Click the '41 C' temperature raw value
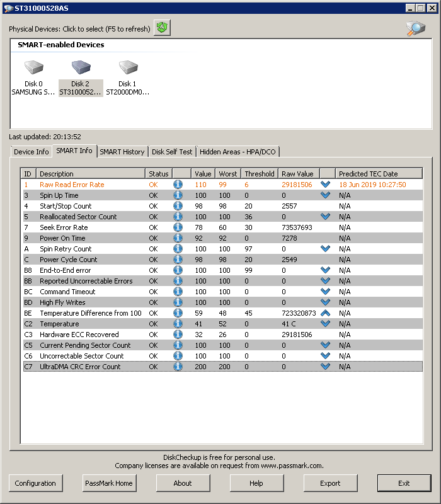The width and height of the screenshot is (441, 504). 289,324
